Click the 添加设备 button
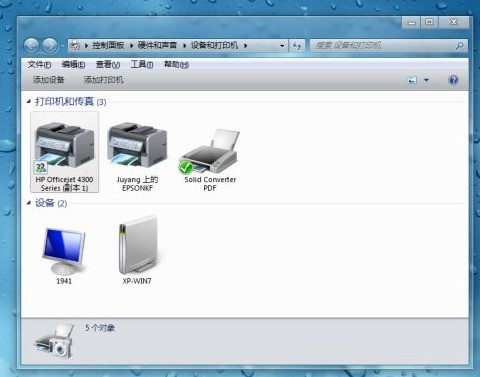480x377 pixels. tap(48, 80)
